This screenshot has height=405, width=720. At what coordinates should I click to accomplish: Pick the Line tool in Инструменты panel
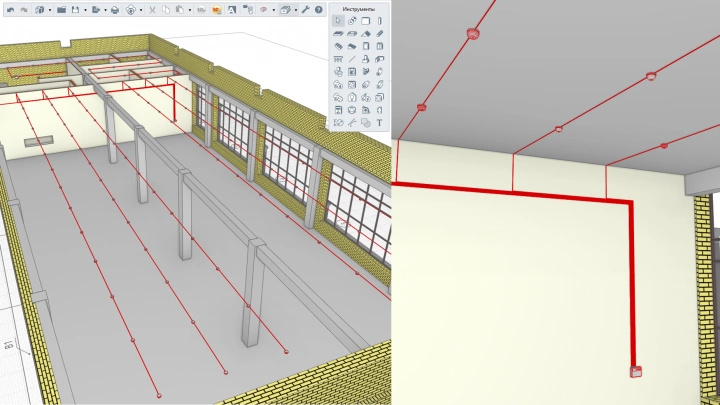[x=352, y=59]
